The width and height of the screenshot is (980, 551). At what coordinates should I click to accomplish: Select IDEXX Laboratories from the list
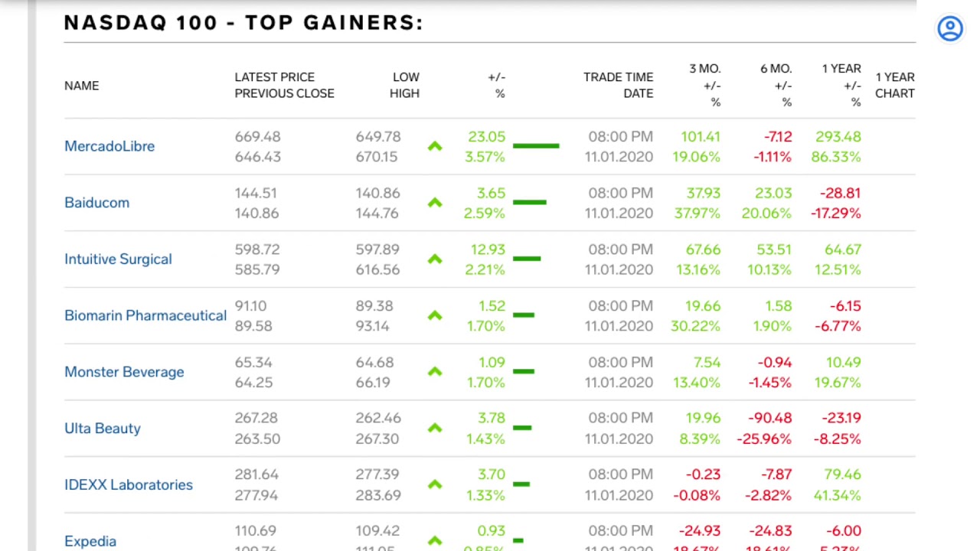tap(129, 484)
